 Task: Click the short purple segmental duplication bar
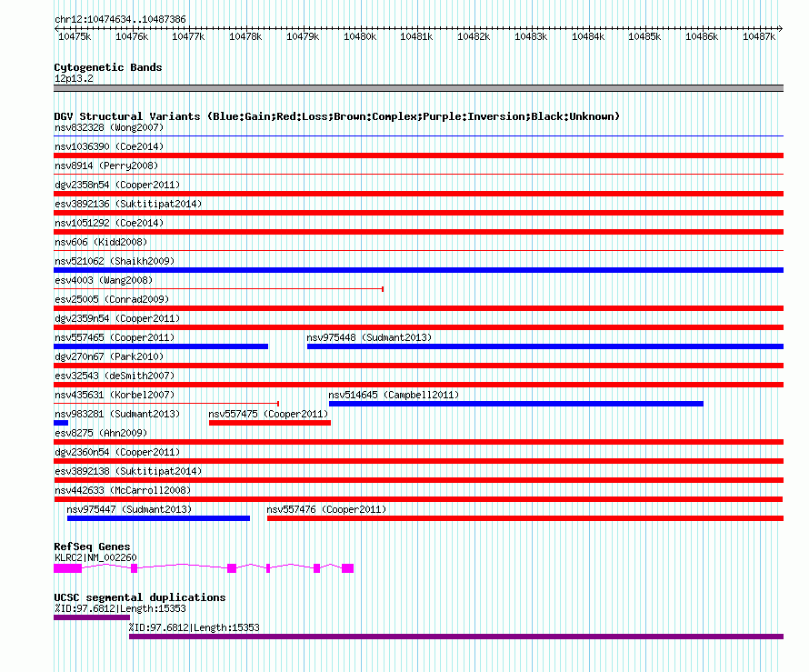pyautogui.click(x=92, y=617)
